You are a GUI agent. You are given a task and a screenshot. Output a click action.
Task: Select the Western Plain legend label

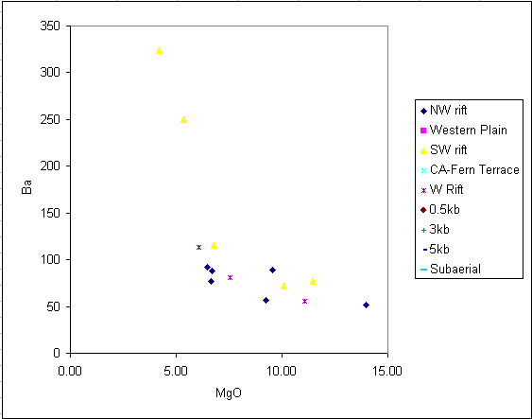coord(468,130)
